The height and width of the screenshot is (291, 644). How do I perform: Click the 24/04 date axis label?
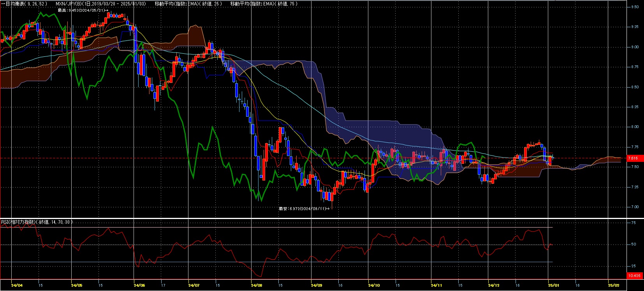17,285
